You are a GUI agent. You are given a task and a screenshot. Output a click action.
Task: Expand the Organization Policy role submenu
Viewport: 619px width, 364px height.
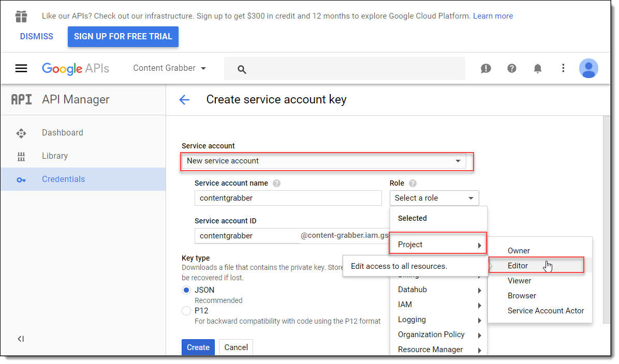pyautogui.click(x=438, y=335)
